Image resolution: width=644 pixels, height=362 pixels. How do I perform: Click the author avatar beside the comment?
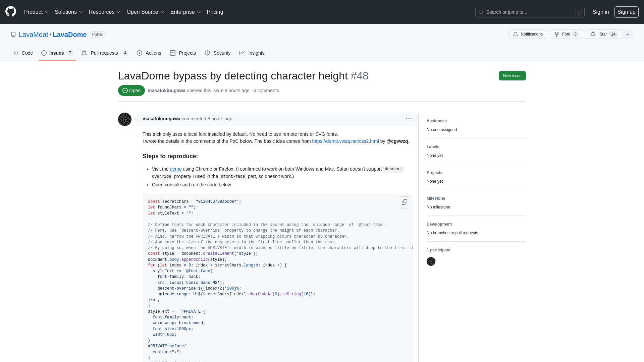125,119
